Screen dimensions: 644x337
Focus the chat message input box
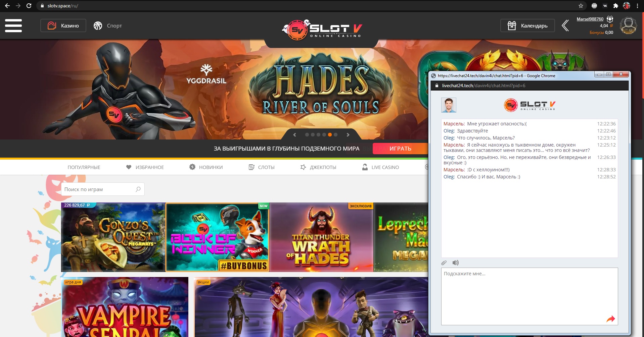(530, 296)
